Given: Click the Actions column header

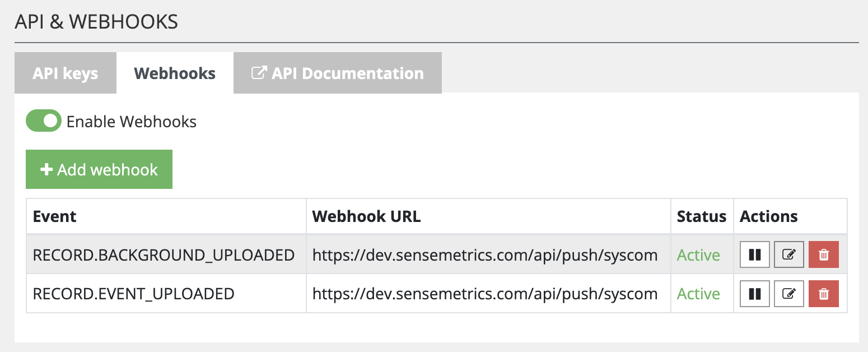Looking at the screenshot, I should pyautogui.click(x=769, y=216).
